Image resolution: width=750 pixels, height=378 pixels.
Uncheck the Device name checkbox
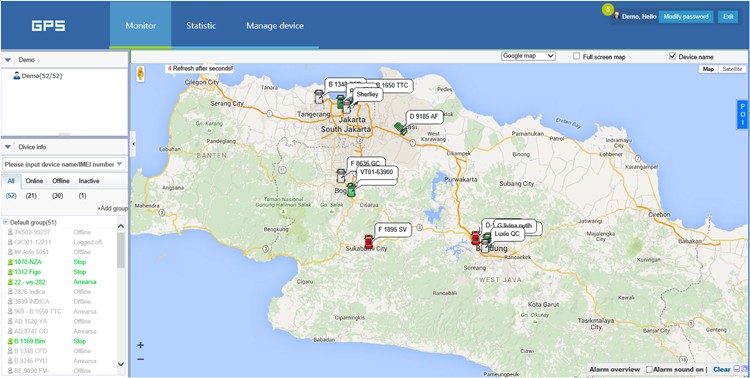point(673,56)
